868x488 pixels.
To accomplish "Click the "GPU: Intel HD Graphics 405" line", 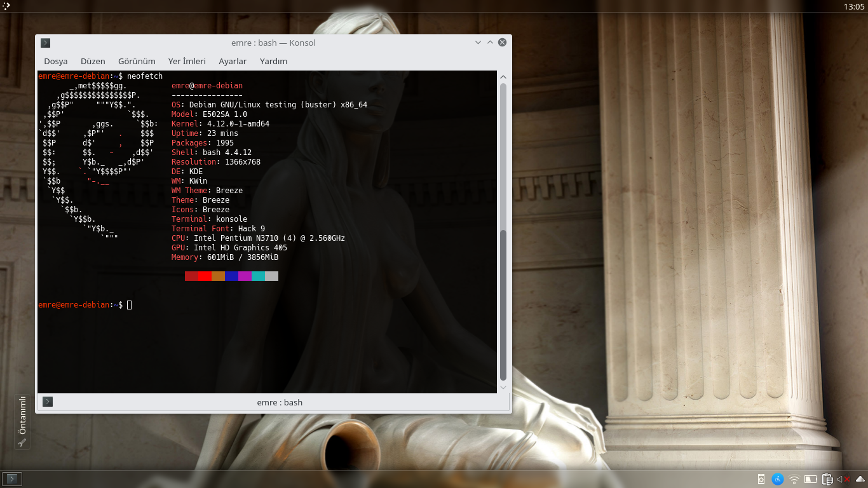I will [x=229, y=248].
